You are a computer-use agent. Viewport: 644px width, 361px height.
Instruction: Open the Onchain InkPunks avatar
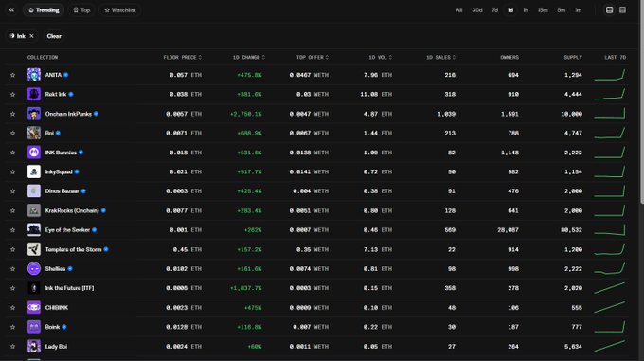34,114
